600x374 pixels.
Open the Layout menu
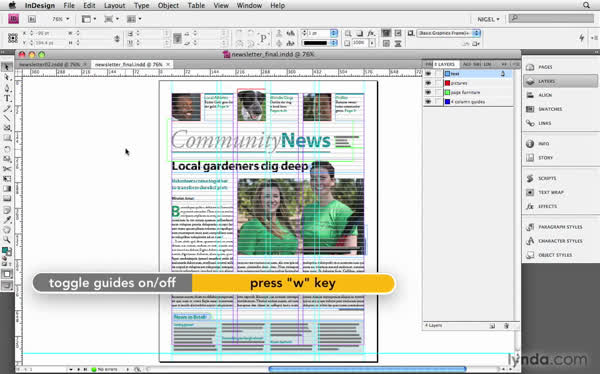(114, 5)
